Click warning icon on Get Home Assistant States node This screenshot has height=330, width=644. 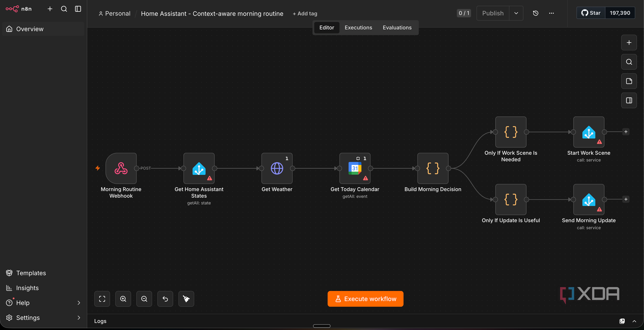[210, 178]
